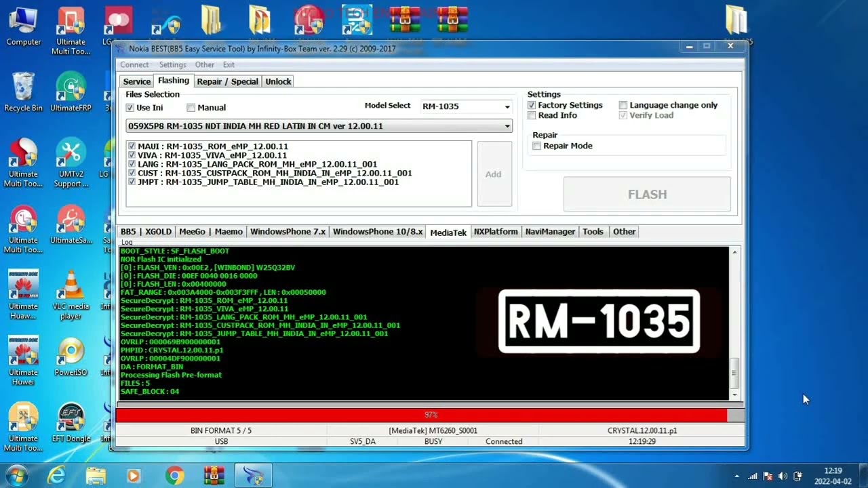Open WinRAR from the taskbar
868x488 pixels.
(214, 476)
